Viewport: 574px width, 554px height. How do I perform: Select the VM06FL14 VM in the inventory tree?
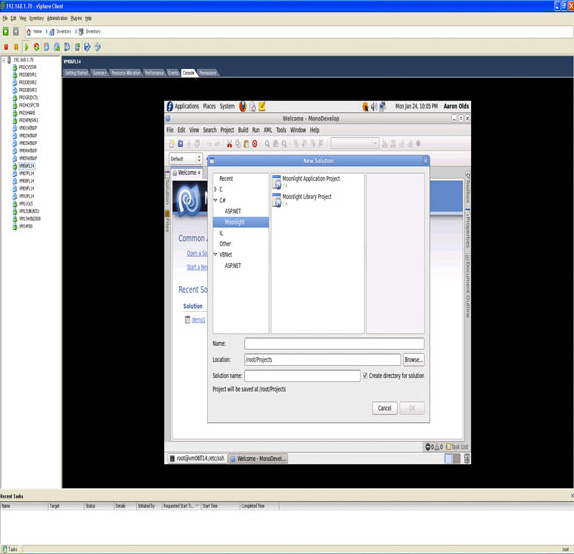point(27,166)
